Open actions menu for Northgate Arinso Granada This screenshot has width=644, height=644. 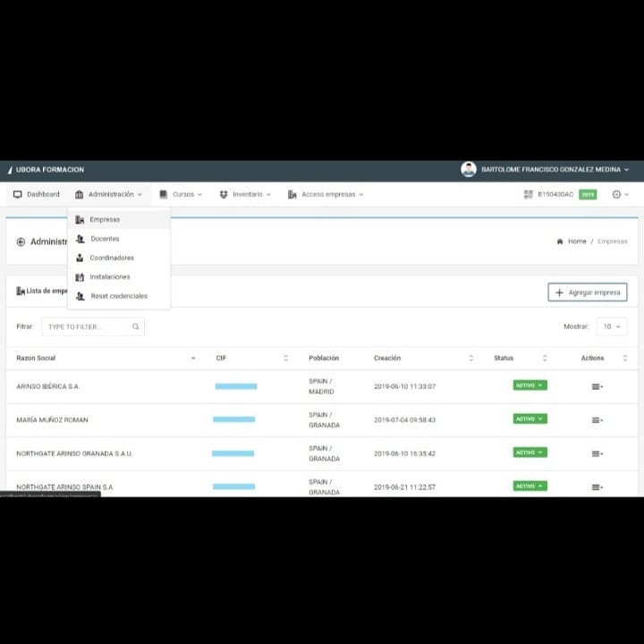click(597, 453)
